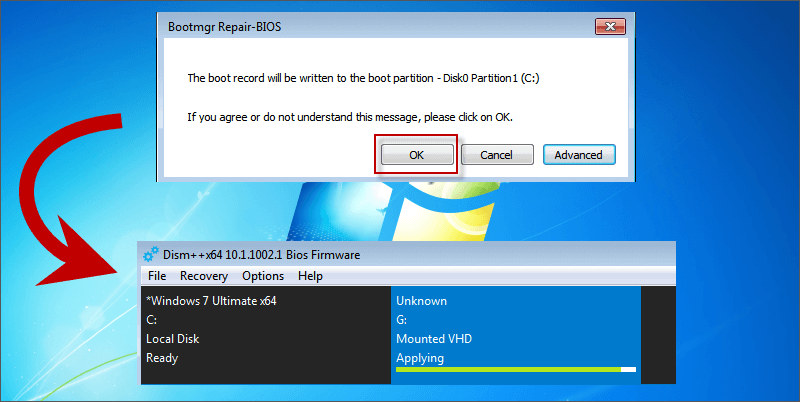The height and width of the screenshot is (402, 800).
Task: Select the Unknown image entry
Action: click(515, 334)
